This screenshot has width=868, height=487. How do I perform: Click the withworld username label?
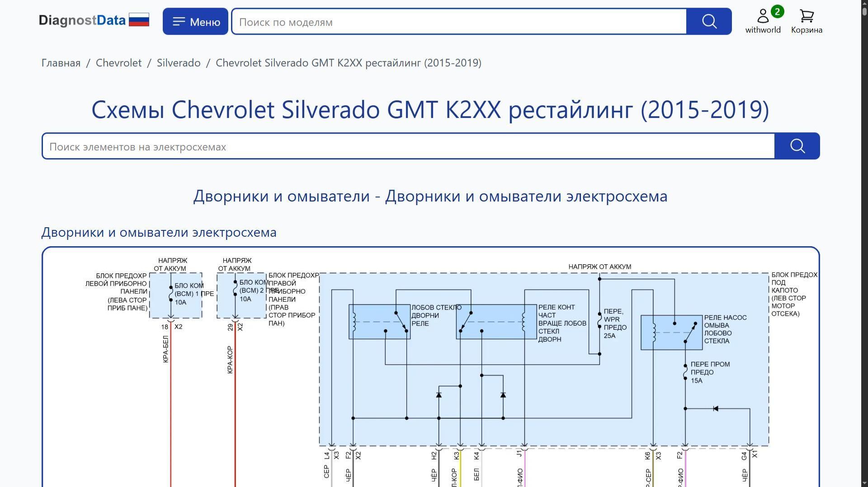pyautogui.click(x=763, y=30)
